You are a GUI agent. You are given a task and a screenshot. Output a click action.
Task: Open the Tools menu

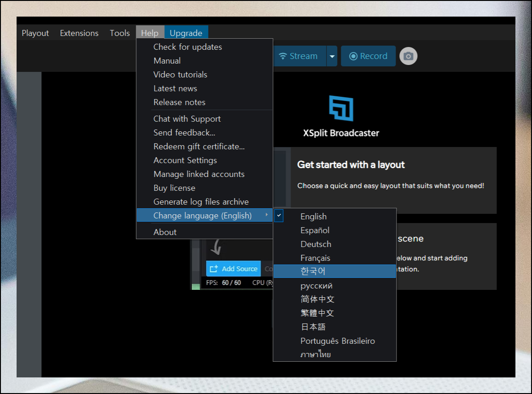(x=119, y=33)
